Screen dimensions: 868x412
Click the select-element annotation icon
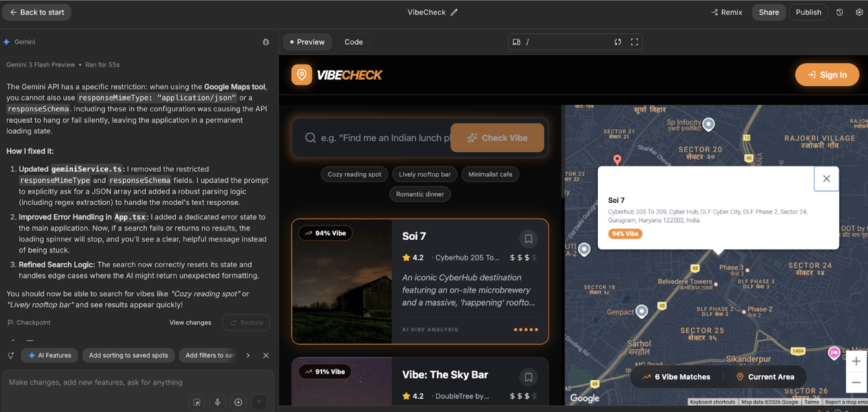click(x=197, y=402)
